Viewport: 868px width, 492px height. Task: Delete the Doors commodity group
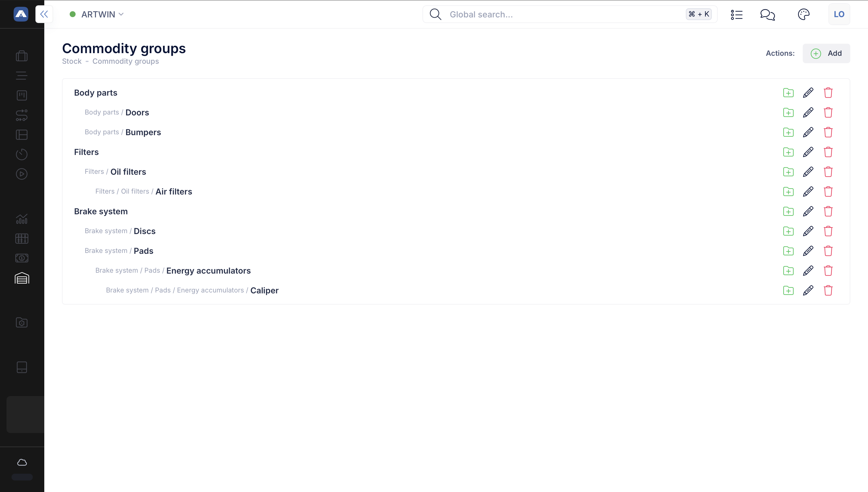click(x=828, y=112)
